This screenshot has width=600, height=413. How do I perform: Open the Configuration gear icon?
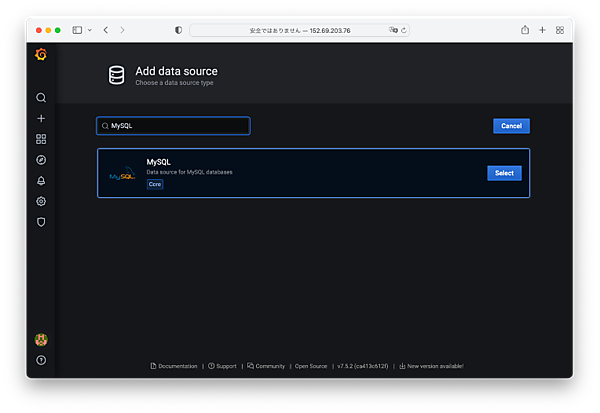41,201
